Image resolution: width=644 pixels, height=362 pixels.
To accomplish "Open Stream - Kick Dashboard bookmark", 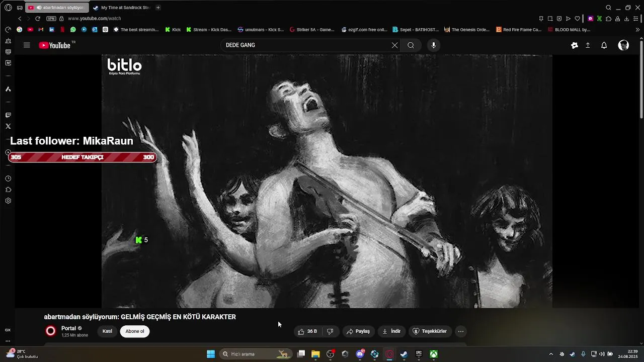I will tap(209, 30).
